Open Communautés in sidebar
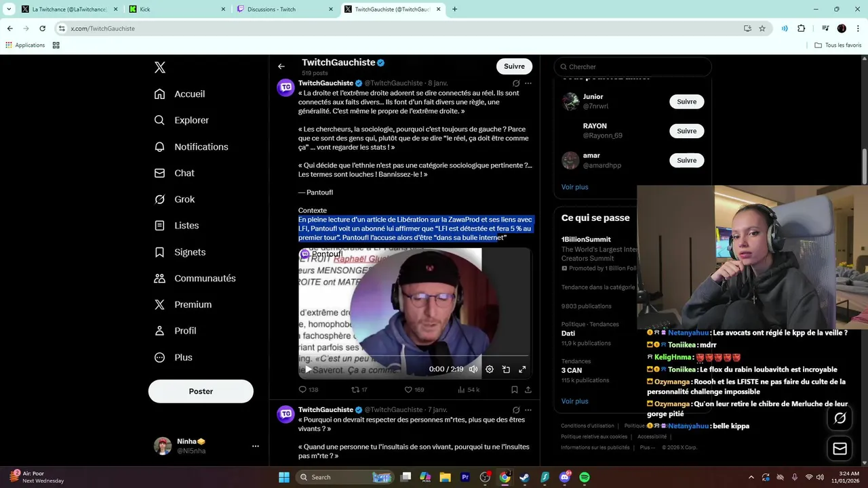The width and height of the screenshot is (868, 488). click(195, 279)
